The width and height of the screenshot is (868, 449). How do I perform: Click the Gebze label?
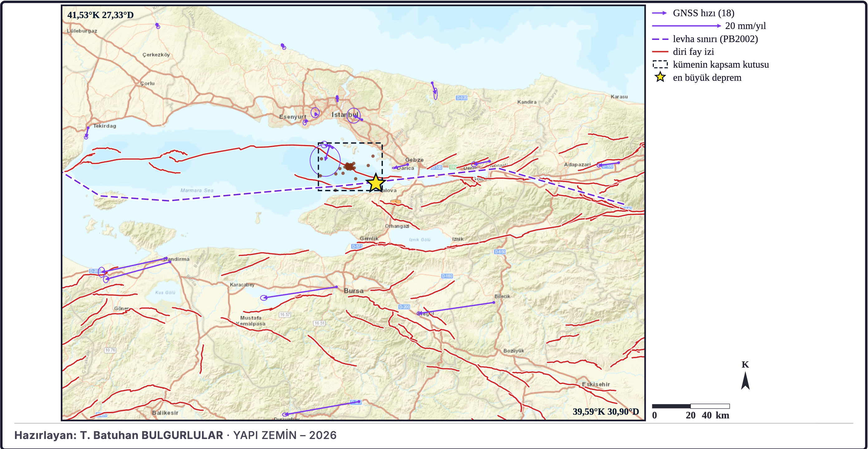[x=414, y=160]
